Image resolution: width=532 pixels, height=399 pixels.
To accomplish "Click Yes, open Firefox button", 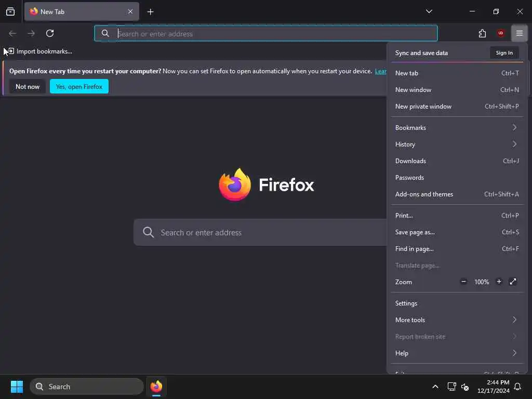I will (x=79, y=87).
